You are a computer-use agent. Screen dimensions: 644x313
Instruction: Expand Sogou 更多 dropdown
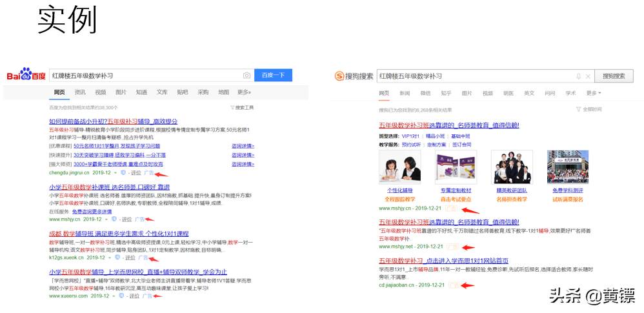594,93
